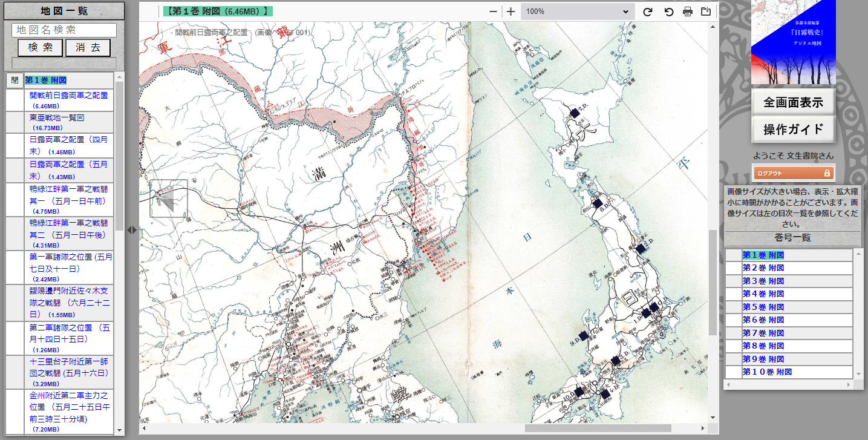Open 第２巻 附図 in volume list

[x=763, y=268]
